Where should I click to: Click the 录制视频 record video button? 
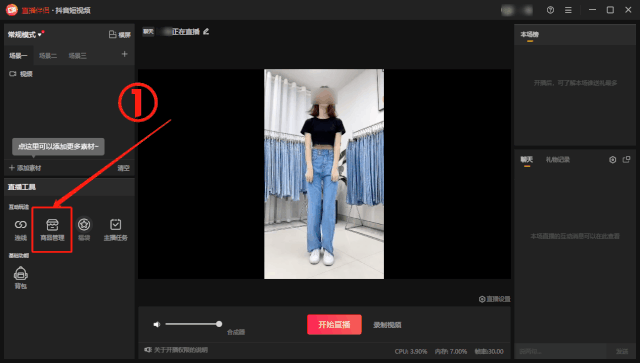[387, 325]
